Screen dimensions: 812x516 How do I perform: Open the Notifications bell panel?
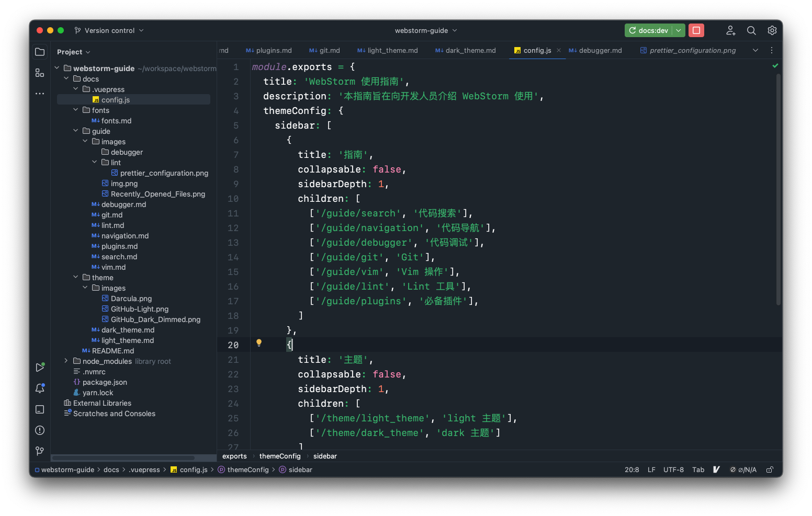click(x=39, y=388)
